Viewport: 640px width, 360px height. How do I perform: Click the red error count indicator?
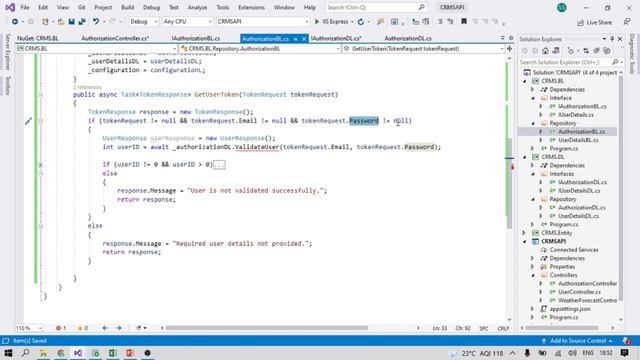61,328
